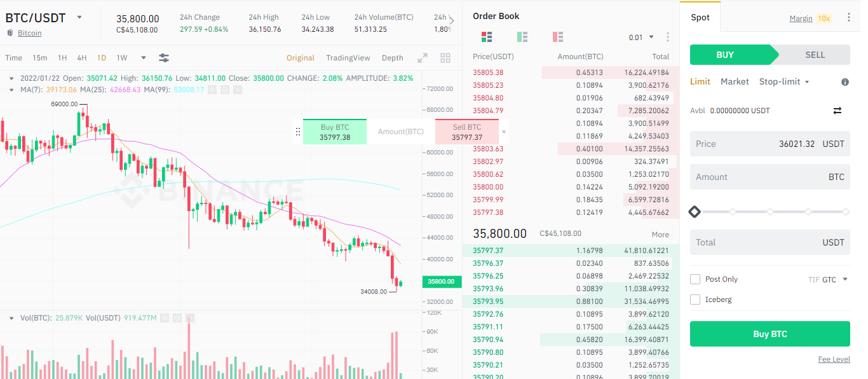Select the buy-only order book view
The width and height of the screenshot is (868, 379).
click(522, 37)
